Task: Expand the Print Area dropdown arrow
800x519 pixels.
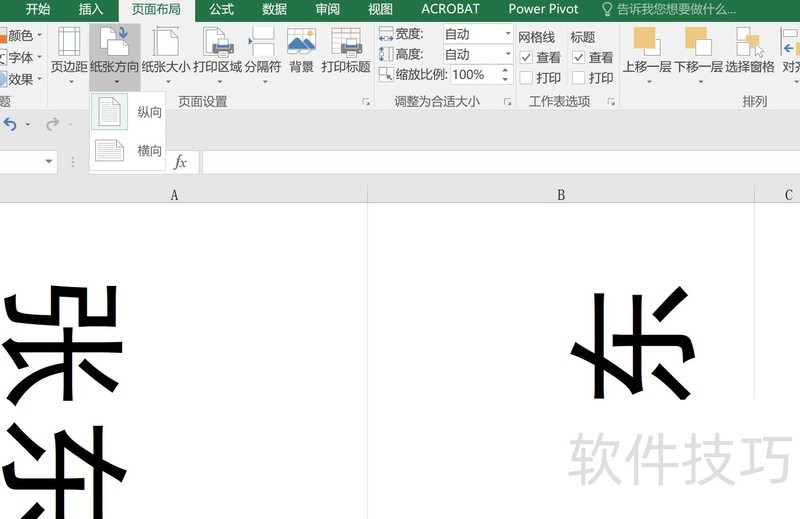Action: [x=219, y=82]
